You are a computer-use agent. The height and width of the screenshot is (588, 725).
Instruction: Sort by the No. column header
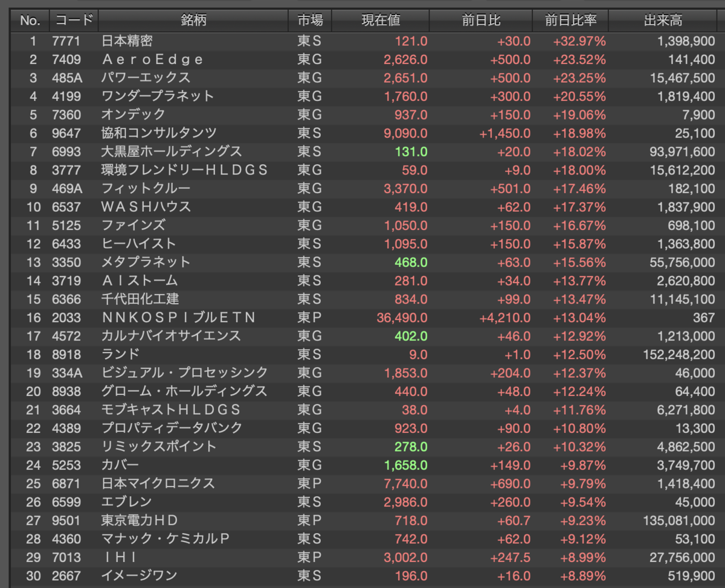30,21
